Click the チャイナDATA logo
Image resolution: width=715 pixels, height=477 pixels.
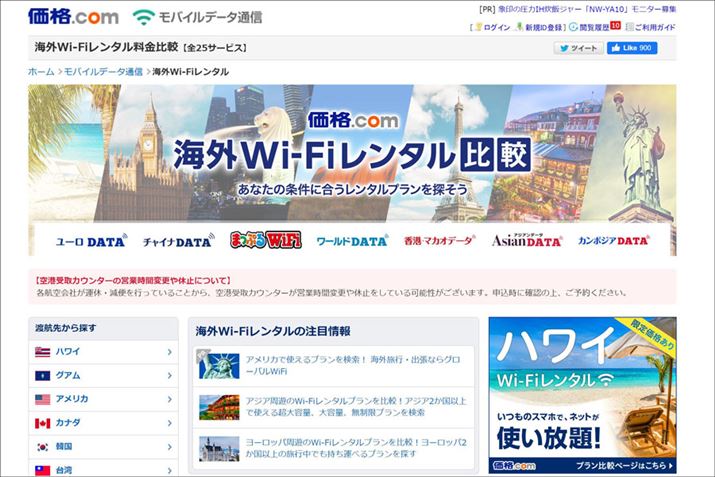pyautogui.click(x=178, y=241)
